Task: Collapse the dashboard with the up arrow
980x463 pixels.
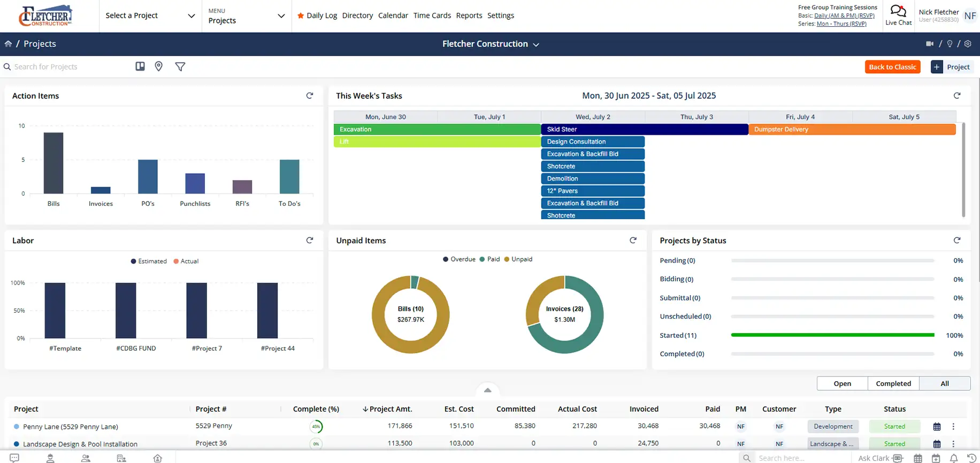Action: coord(487,390)
